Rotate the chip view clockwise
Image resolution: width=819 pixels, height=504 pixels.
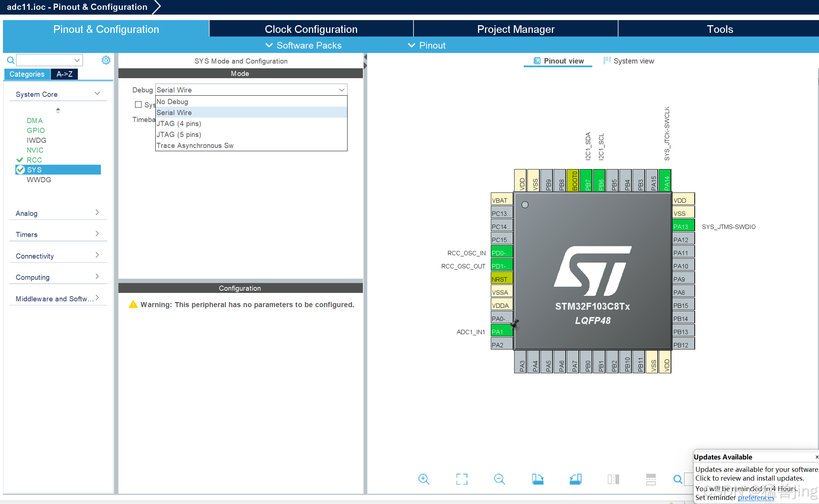click(x=538, y=479)
